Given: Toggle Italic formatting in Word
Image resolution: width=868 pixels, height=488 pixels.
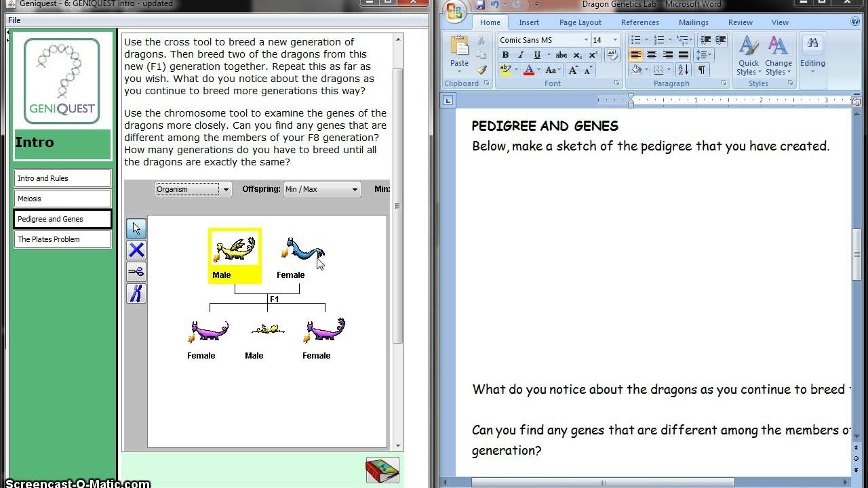Looking at the screenshot, I should pyautogui.click(x=521, y=55).
